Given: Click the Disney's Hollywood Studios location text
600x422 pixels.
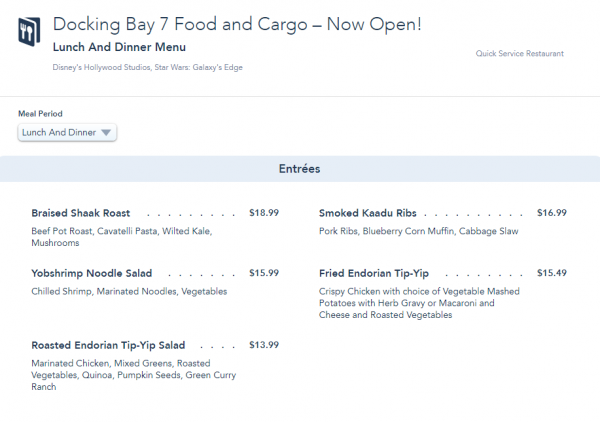Looking at the screenshot, I should point(147,68).
